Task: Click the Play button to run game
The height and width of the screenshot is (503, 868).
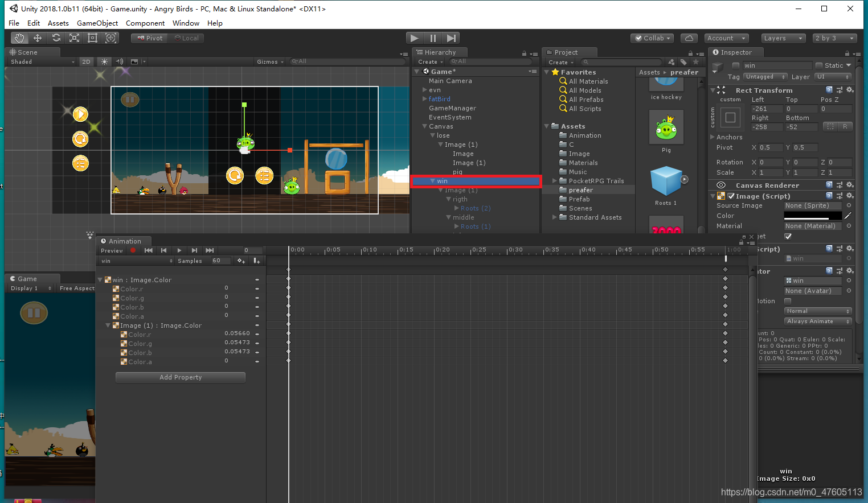Action: (414, 38)
